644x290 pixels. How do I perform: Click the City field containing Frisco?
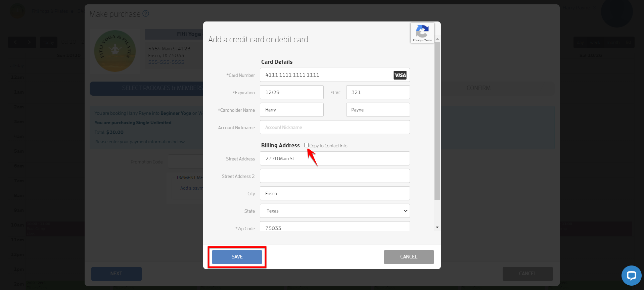[x=335, y=193]
